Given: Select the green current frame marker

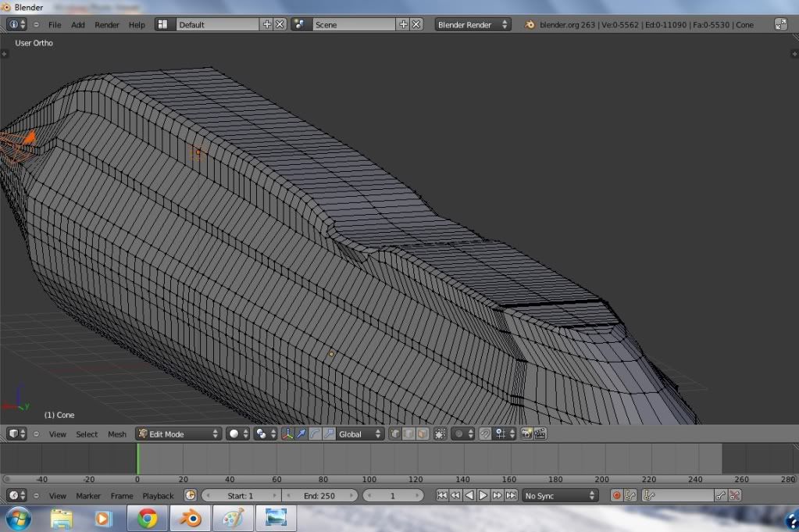Looking at the screenshot, I should click(x=137, y=459).
